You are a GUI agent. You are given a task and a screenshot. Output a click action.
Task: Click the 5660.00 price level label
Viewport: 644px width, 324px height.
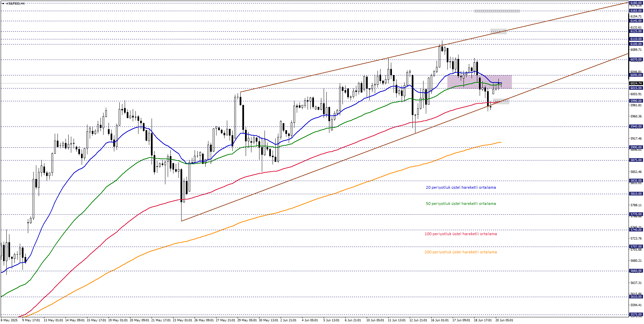[636, 271]
